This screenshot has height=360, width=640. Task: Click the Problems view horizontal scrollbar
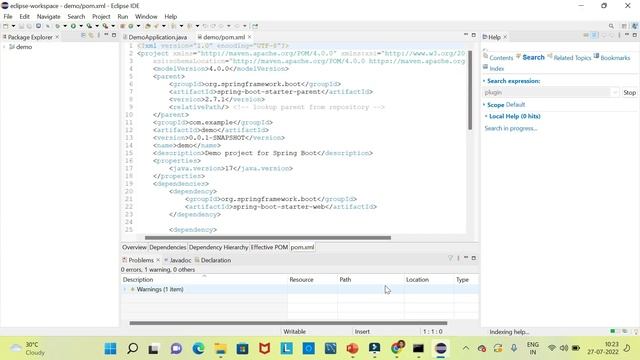click(288, 323)
